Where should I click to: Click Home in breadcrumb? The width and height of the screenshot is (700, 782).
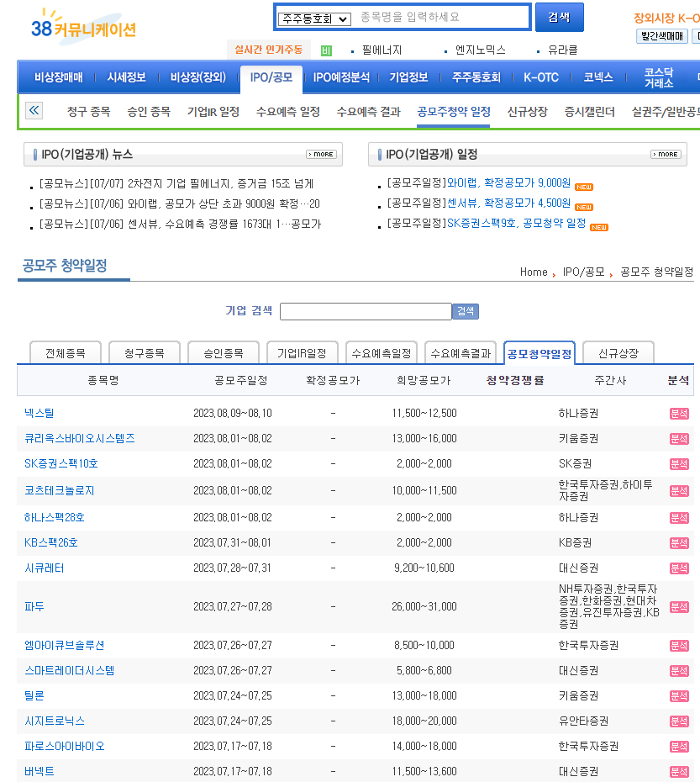coord(534,272)
